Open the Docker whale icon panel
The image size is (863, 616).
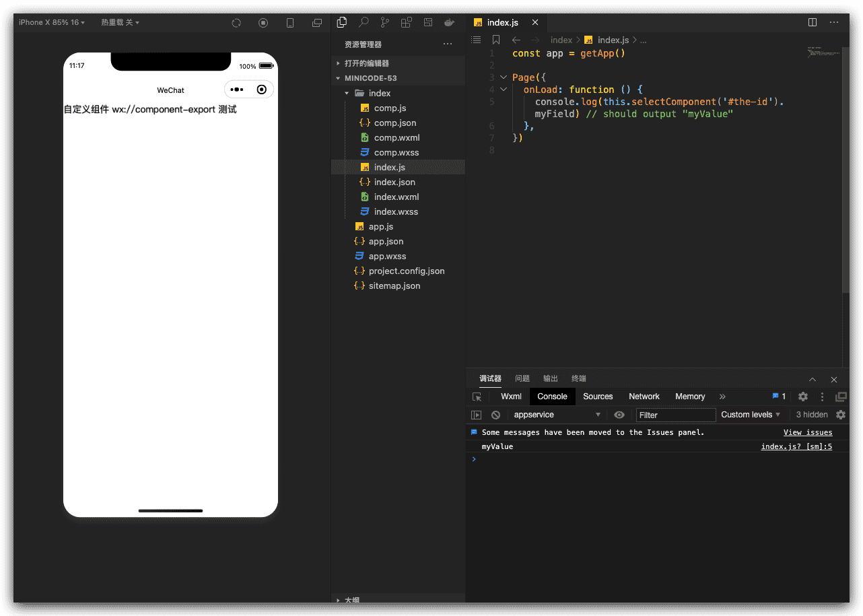[x=449, y=22]
